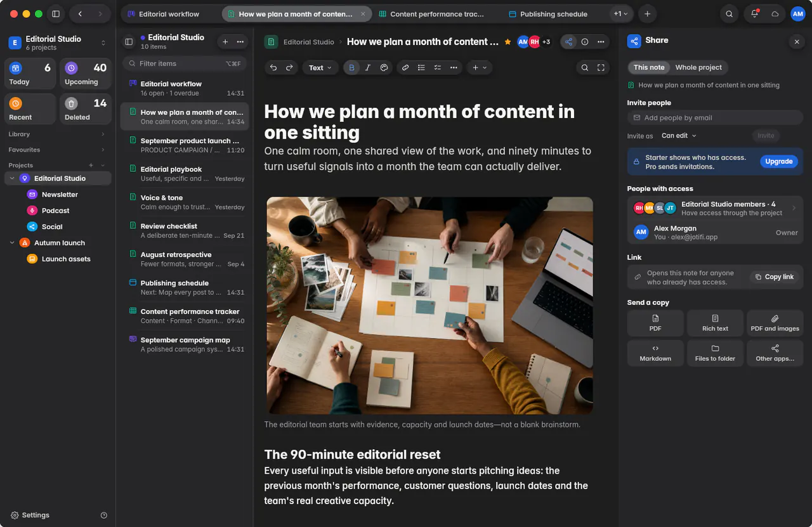812x527 pixels.
Task: Create a bulleted list
Action: pos(421,68)
